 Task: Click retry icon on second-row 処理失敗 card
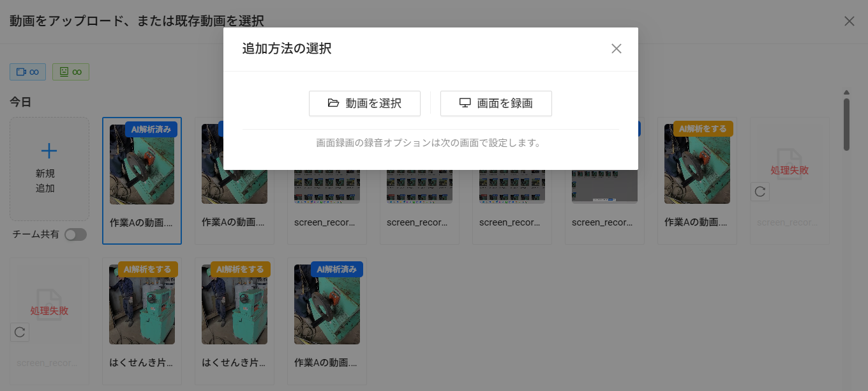[20, 332]
